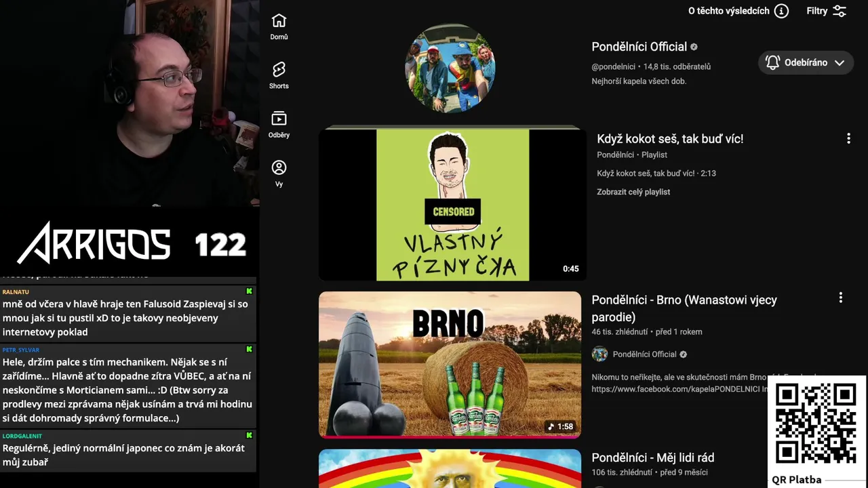Image resolution: width=868 pixels, height=488 pixels.
Task: Open Pondělníci Official channel profile picture
Action: coord(450,68)
